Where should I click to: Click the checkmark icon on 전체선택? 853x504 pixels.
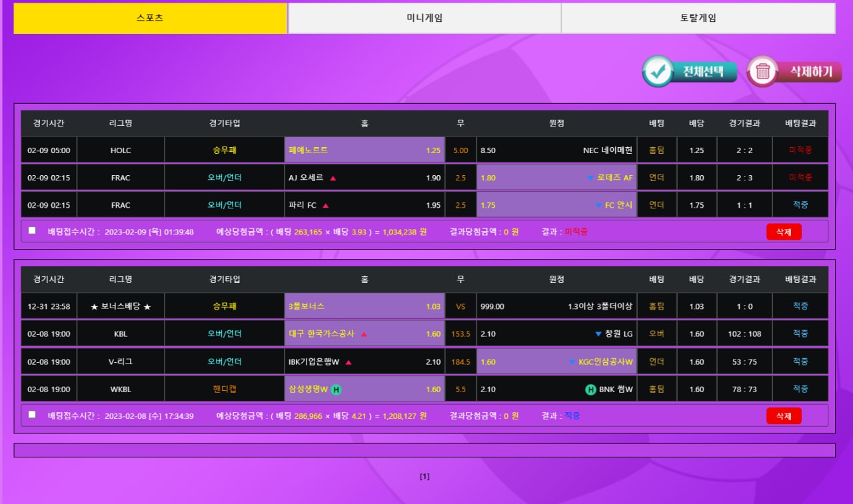tap(658, 72)
